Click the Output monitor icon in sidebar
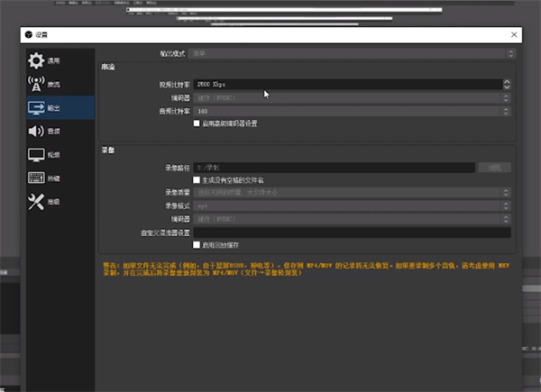The width and height of the screenshot is (541, 392). pos(36,107)
